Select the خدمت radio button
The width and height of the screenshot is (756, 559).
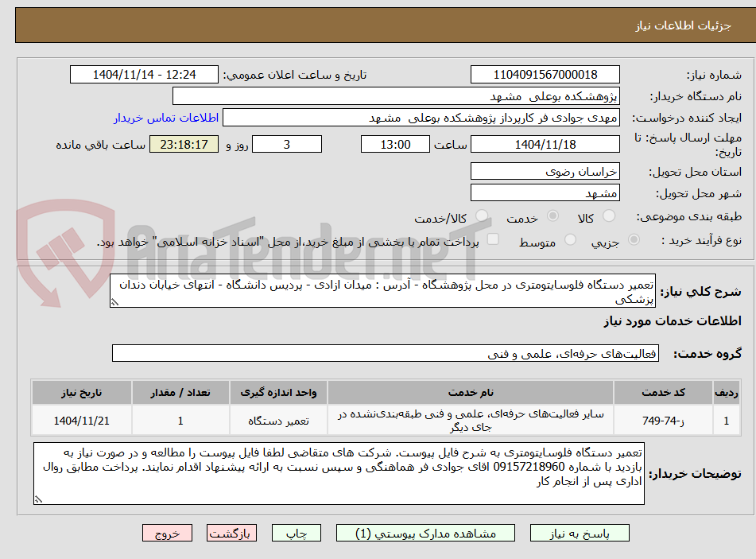[x=552, y=215]
